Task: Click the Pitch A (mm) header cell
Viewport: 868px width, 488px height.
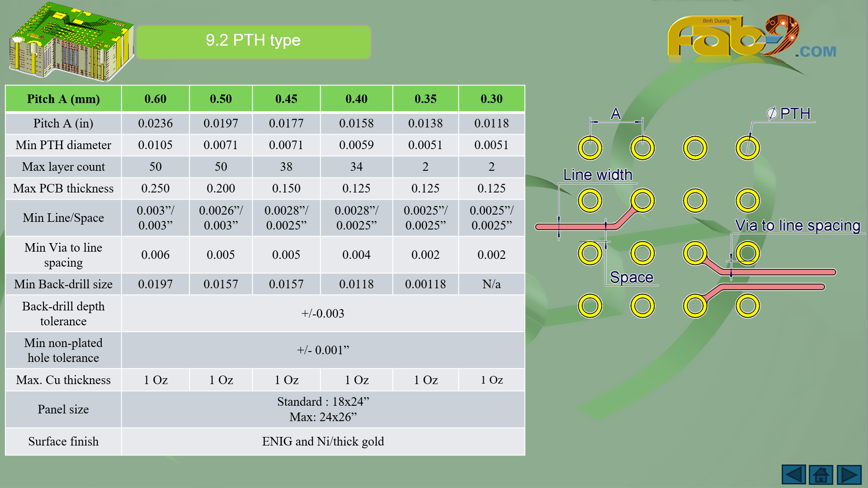Action: (x=63, y=99)
